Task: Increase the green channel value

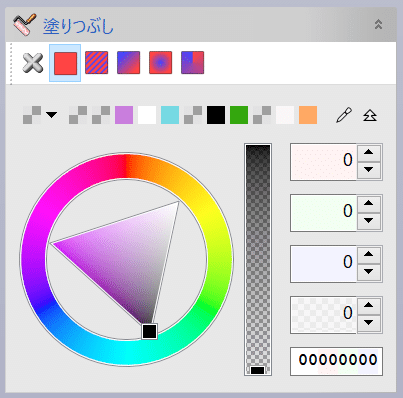Action: pyautogui.click(x=369, y=203)
